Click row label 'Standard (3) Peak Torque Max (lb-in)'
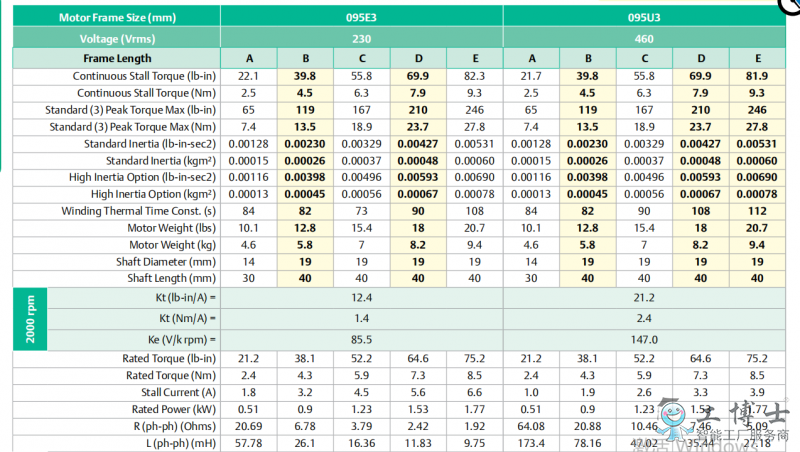This screenshot has width=800, height=452. (130, 110)
